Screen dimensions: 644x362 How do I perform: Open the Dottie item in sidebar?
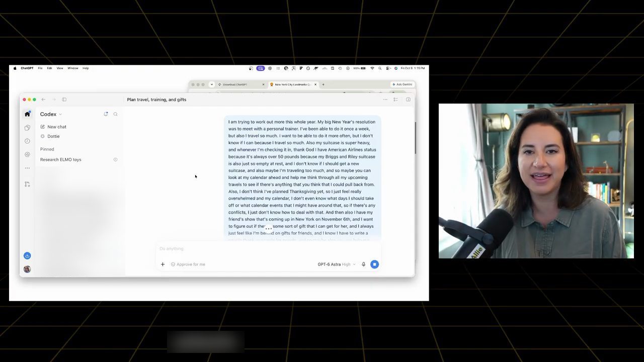pos(50,136)
